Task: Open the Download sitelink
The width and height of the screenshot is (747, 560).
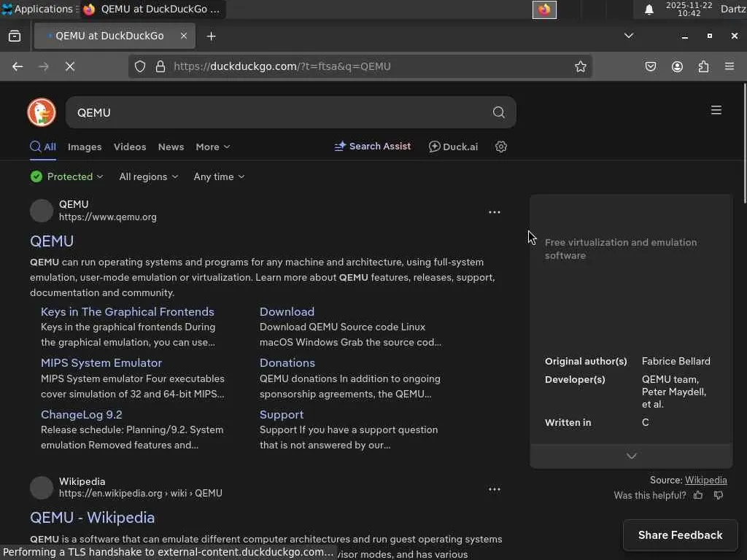Action: pyautogui.click(x=287, y=311)
